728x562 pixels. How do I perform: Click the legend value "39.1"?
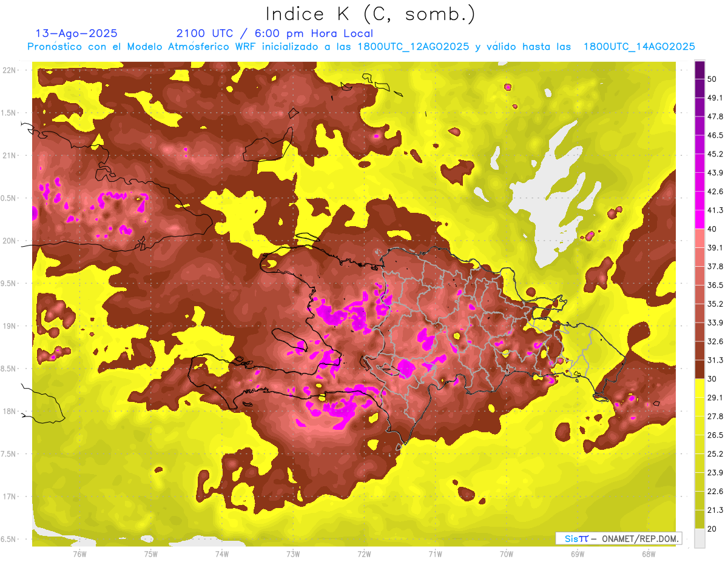click(715, 247)
